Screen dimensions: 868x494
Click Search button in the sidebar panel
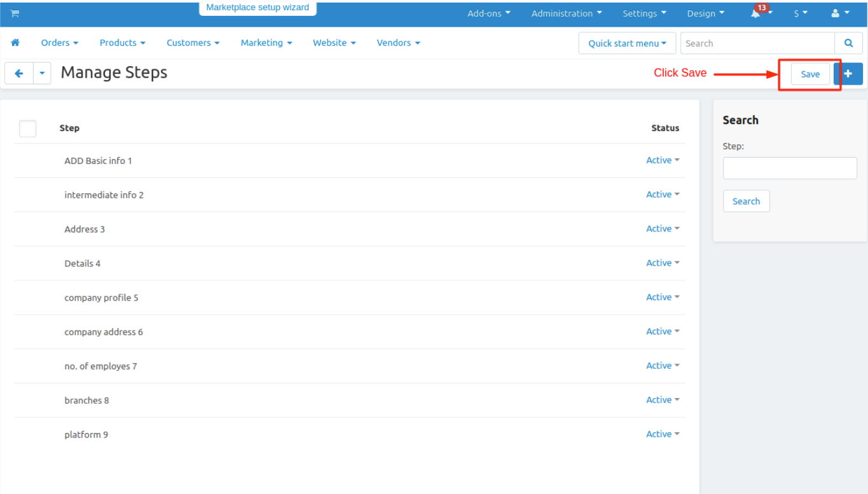click(746, 201)
